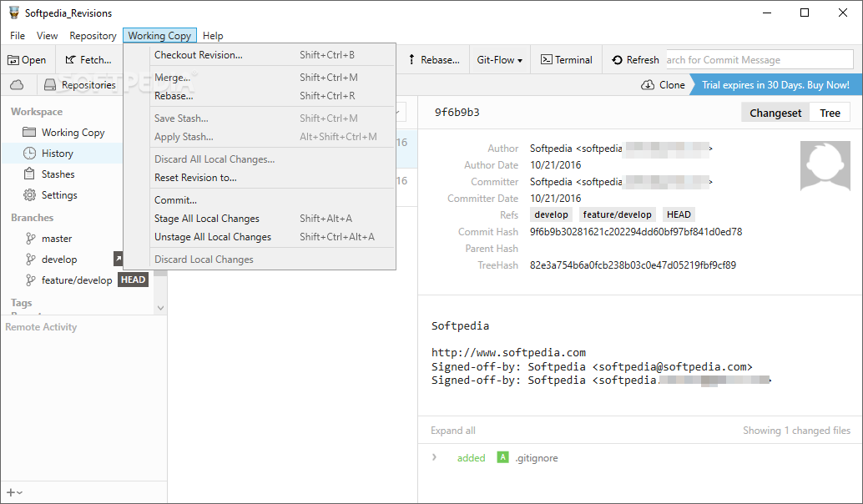Screen dimensions: 863x504
Task: Click the Search for Commit Message field
Action: coord(760,59)
